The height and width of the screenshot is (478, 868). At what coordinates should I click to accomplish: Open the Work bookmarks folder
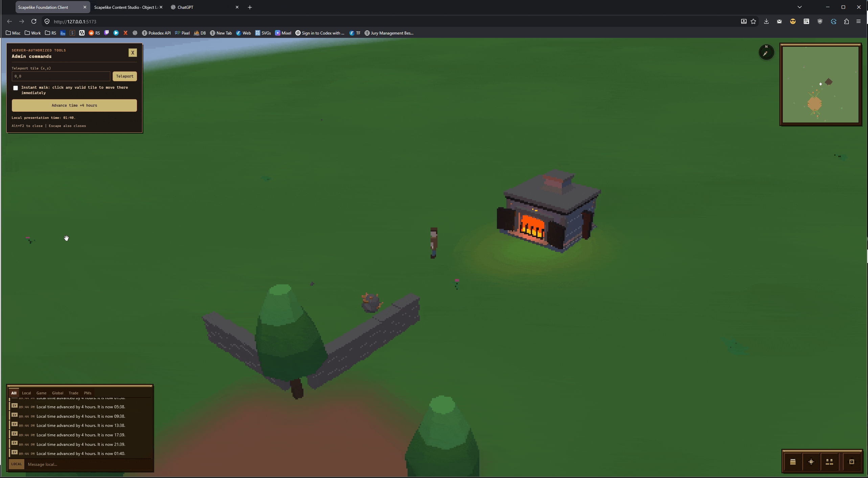pos(33,33)
